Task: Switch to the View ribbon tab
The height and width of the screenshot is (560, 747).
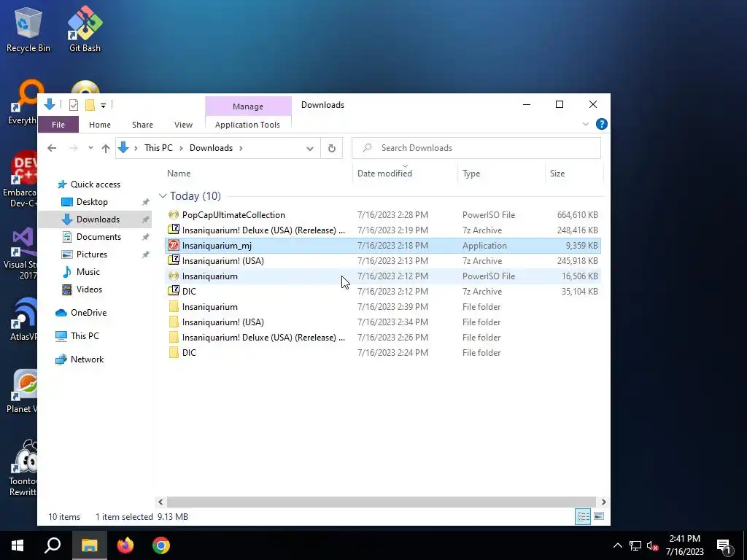Action: 183,125
